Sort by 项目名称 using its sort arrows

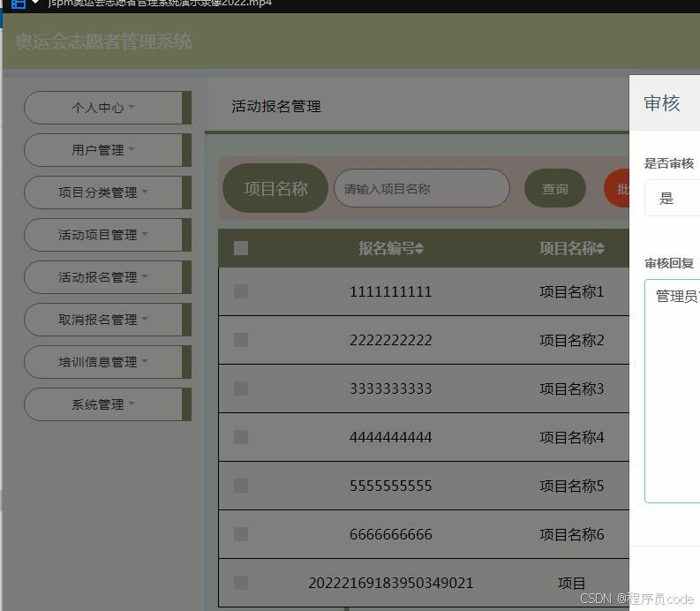(600, 248)
